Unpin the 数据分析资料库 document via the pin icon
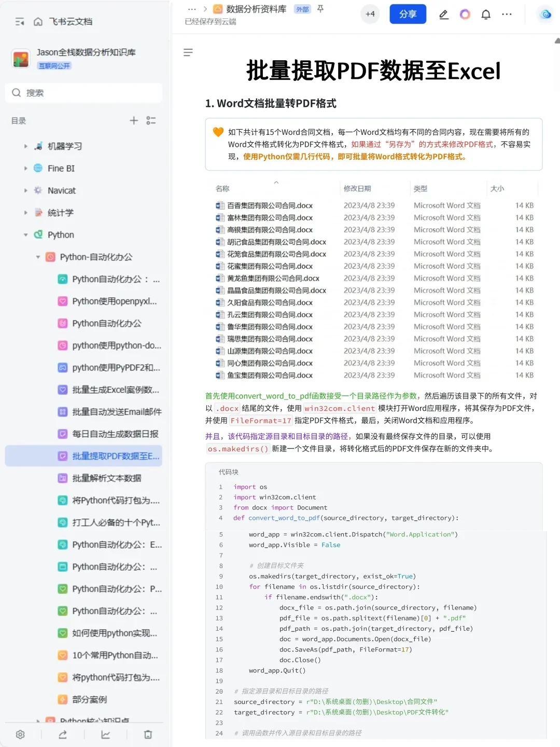Screen dimensions: 560x747 tap(320, 9)
